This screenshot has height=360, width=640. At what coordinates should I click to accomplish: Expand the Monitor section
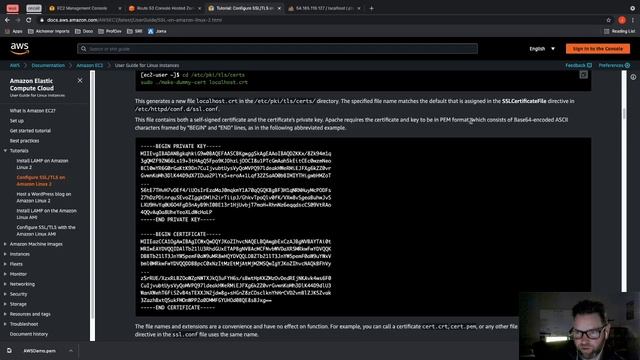click(5, 274)
